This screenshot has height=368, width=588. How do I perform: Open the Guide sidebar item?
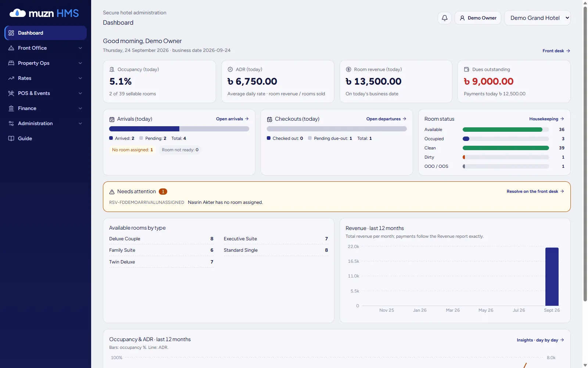point(46,138)
